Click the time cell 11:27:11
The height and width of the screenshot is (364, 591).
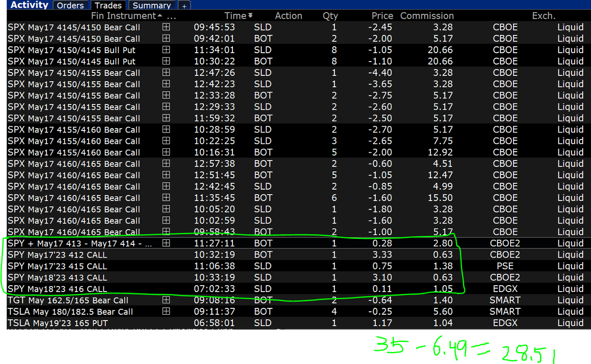pos(214,243)
